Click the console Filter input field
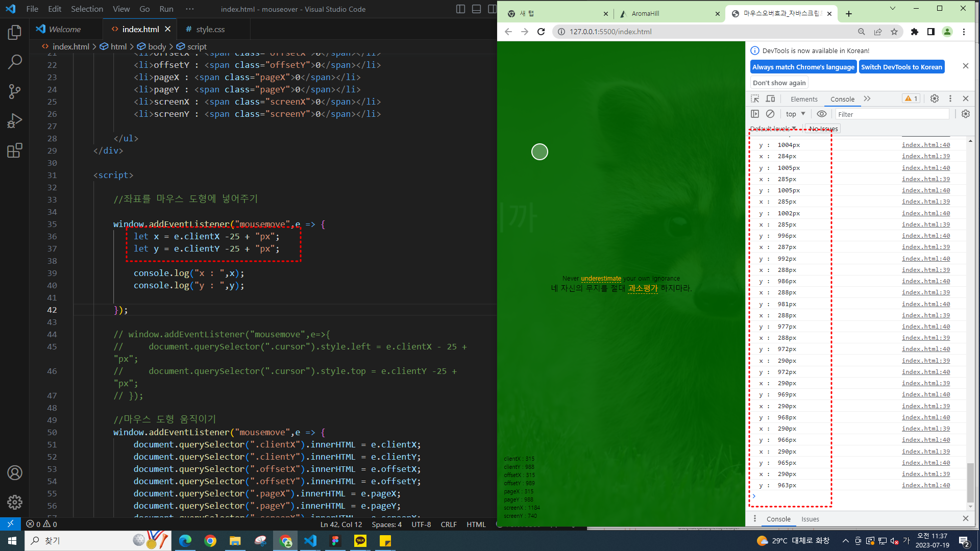 (x=892, y=114)
